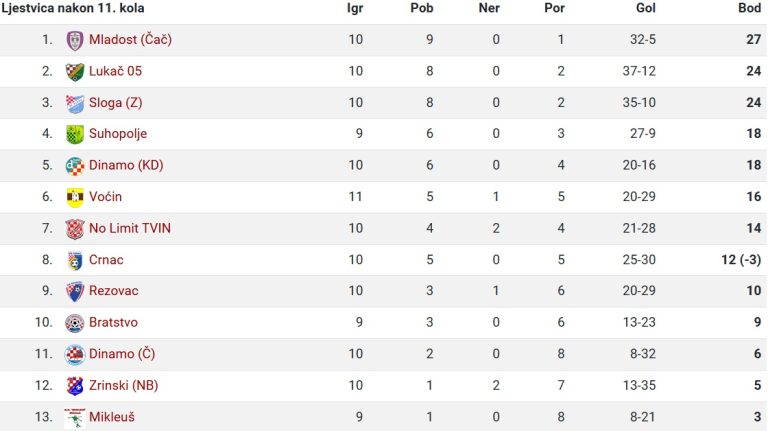The width and height of the screenshot is (768, 431).
Task: Click the Gol column header
Action: tap(645, 8)
